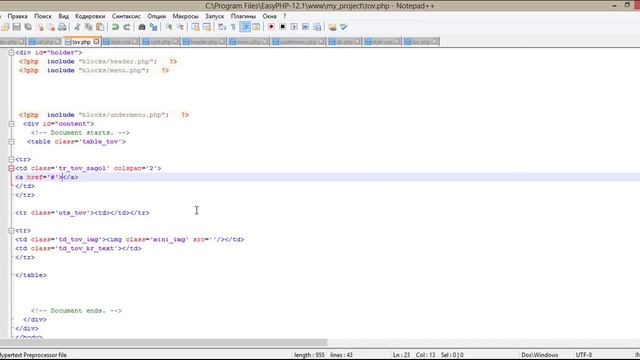The image size is (640, 360).
Task: Open the Окна menu
Action: pyautogui.click(x=269, y=16)
